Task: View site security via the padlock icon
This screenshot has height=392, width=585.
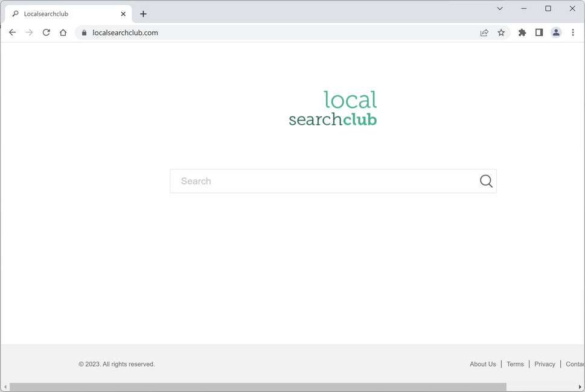Action: pyautogui.click(x=83, y=33)
